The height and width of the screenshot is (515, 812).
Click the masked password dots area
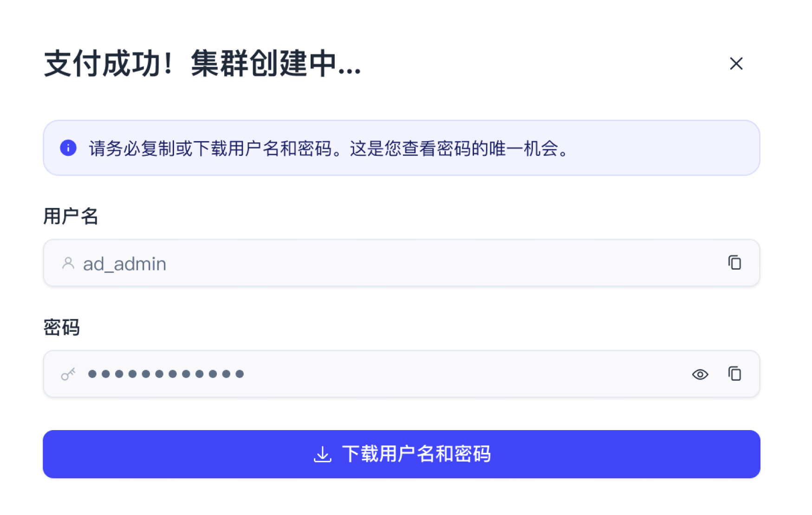click(166, 374)
